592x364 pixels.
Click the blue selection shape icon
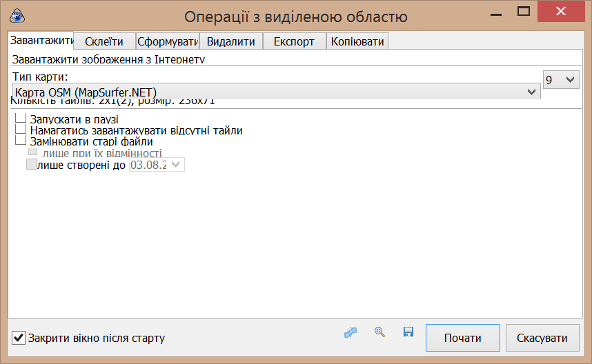coord(351,332)
